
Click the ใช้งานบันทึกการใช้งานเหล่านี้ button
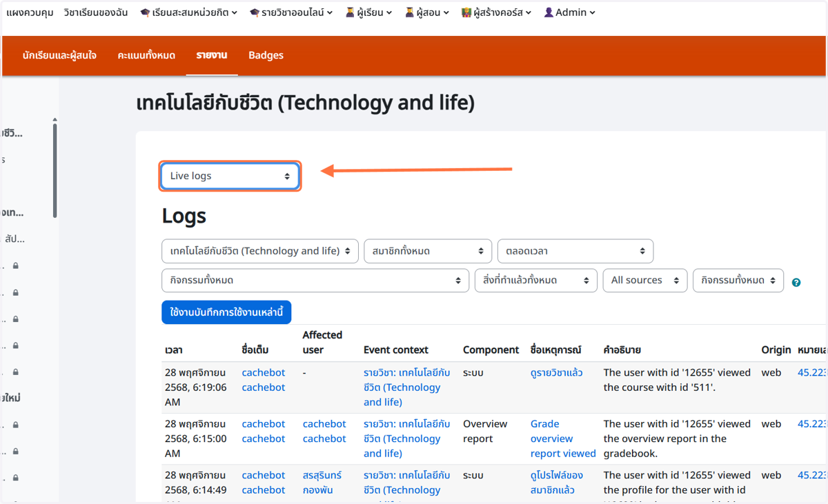tap(226, 312)
